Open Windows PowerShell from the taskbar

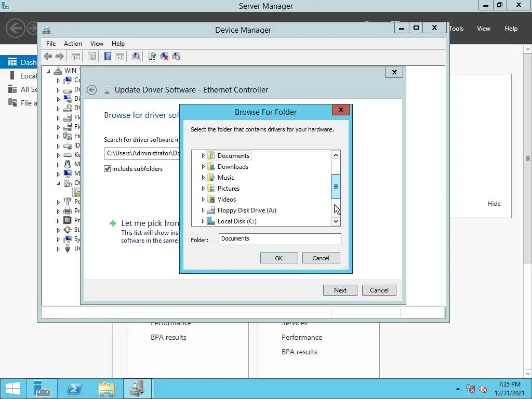click(x=74, y=389)
